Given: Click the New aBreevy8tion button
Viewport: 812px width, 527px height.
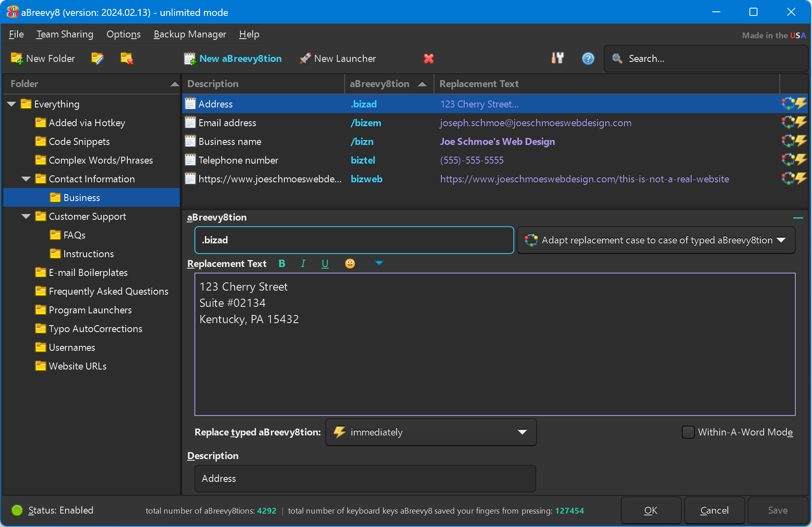Looking at the screenshot, I should click(233, 58).
